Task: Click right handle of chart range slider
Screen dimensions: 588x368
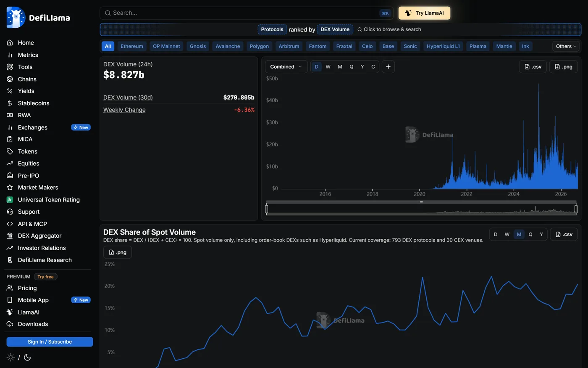Action: click(x=576, y=209)
